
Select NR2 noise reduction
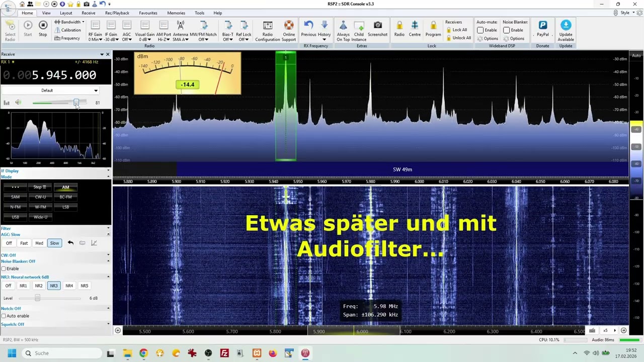(x=38, y=286)
